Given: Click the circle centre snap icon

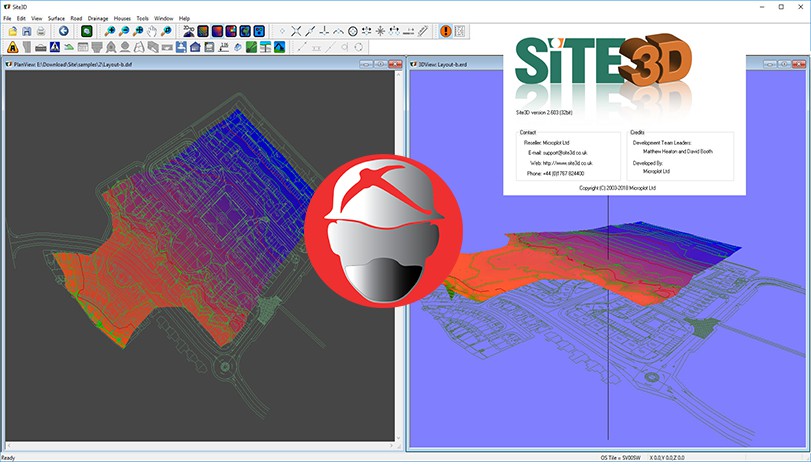Looking at the screenshot, I should [353, 32].
